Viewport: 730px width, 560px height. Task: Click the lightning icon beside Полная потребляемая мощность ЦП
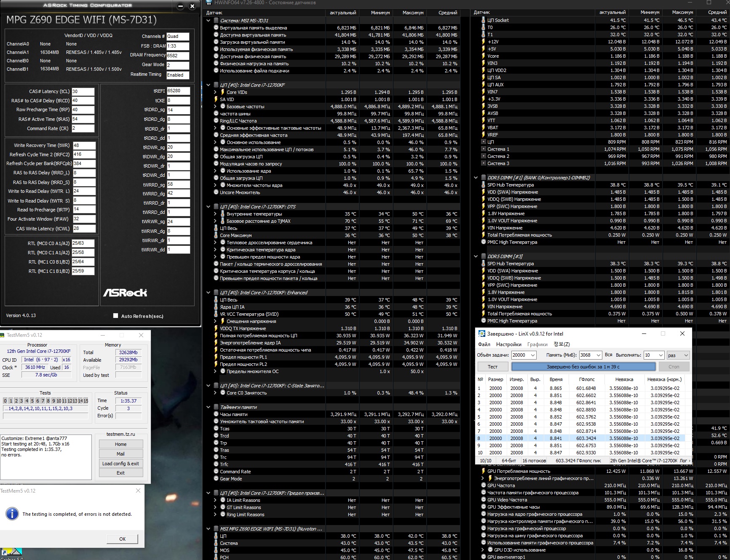coord(216,336)
